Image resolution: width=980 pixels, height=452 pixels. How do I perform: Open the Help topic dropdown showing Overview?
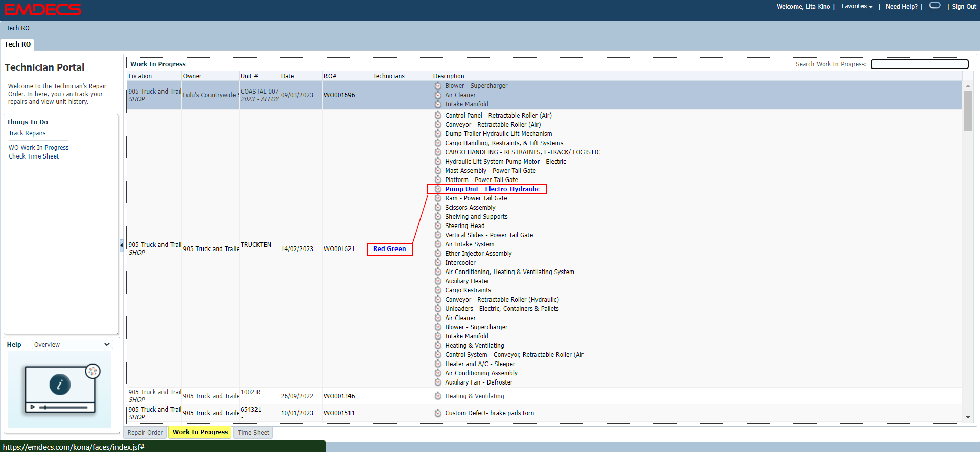coord(72,345)
